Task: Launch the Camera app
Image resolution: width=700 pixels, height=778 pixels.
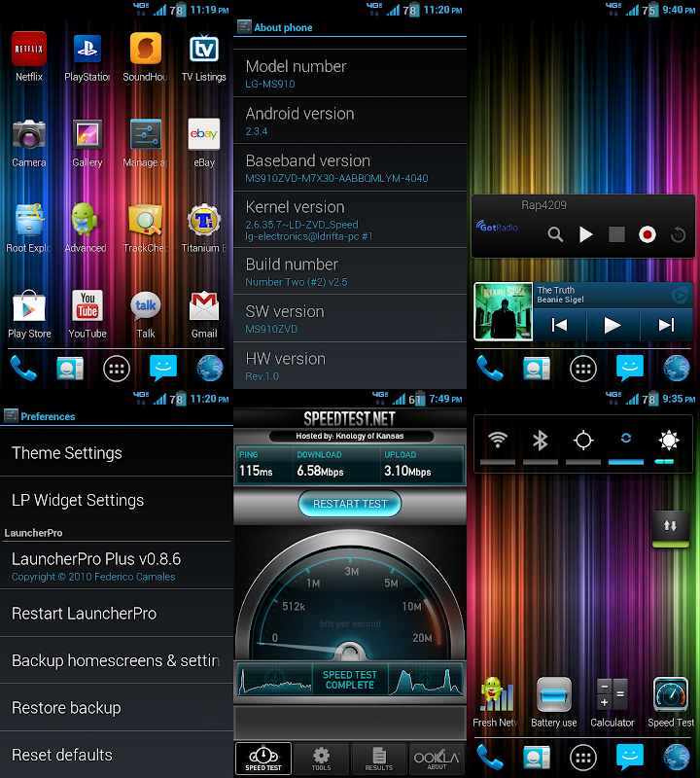Action: [29, 134]
